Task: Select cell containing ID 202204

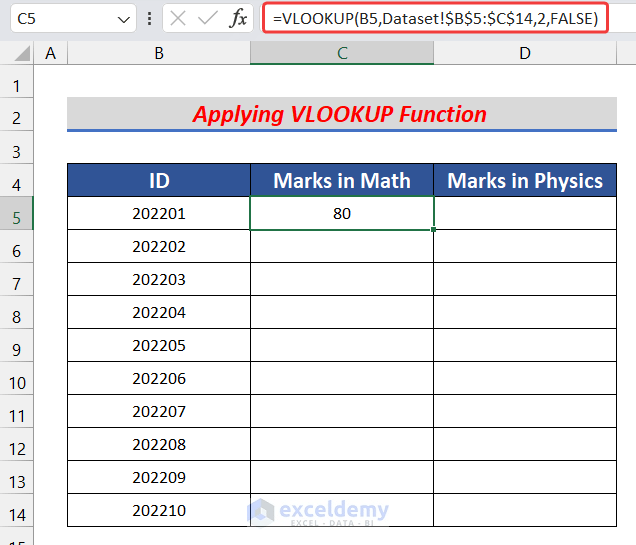Action: pos(159,312)
